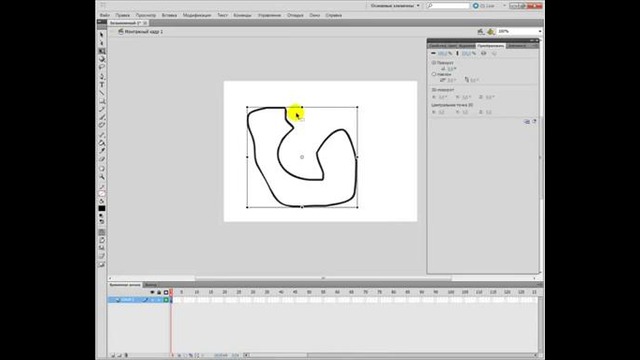Click the black fill color swatch
The width and height of the screenshot is (640, 360).
102,208
